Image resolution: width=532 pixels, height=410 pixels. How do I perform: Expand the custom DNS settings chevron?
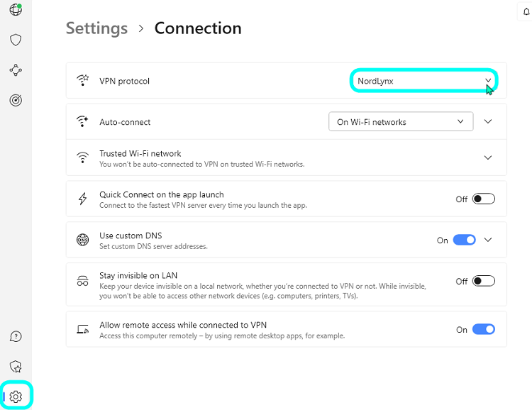(488, 240)
